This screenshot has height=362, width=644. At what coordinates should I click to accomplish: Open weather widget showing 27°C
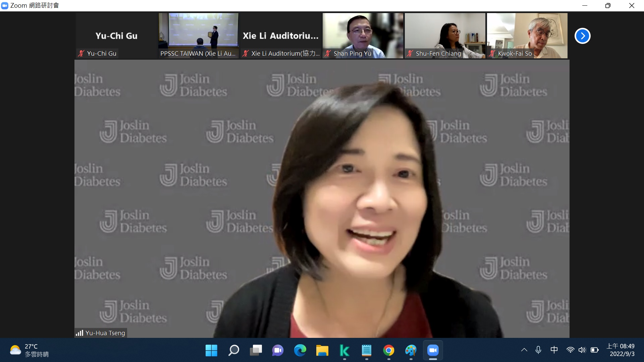click(30, 350)
